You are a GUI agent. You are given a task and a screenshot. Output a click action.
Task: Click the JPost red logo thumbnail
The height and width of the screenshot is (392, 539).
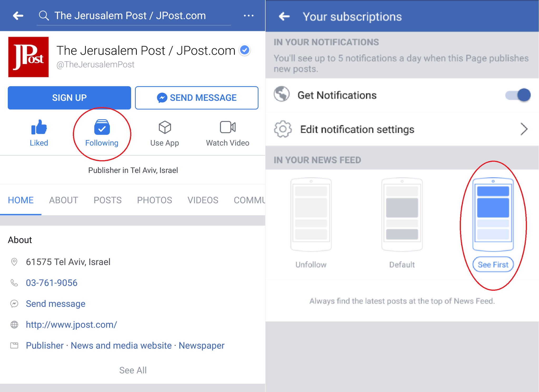point(28,57)
